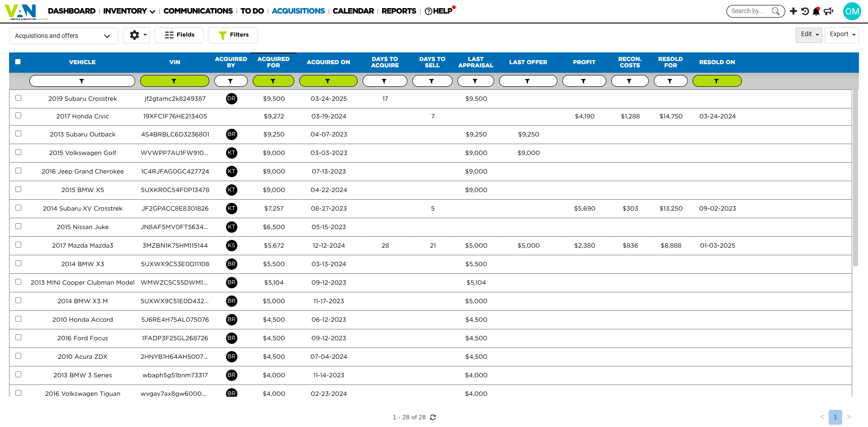The width and height of the screenshot is (868, 427).
Task: Click the refresh icon beside the record count
Action: (433, 417)
